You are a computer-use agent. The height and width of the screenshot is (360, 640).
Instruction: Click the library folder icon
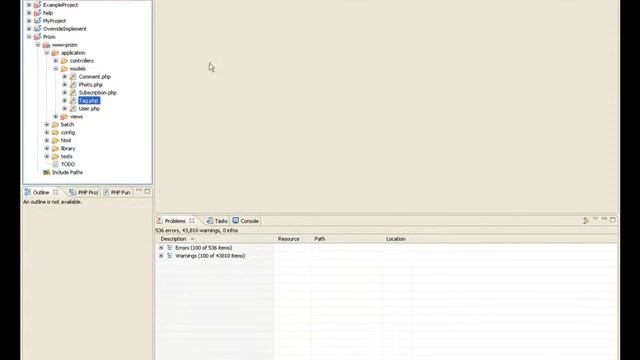(x=55, y=148)
